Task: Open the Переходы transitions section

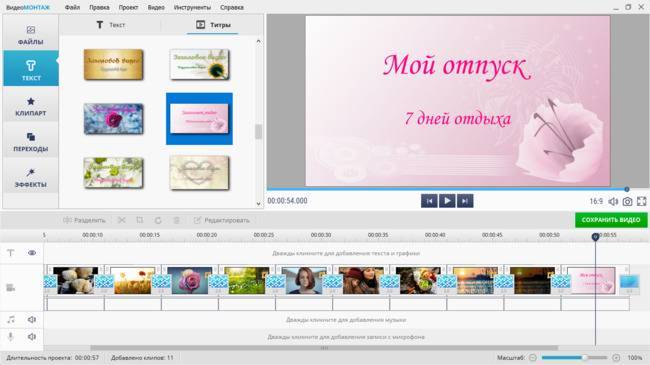Action: (31, 142)
